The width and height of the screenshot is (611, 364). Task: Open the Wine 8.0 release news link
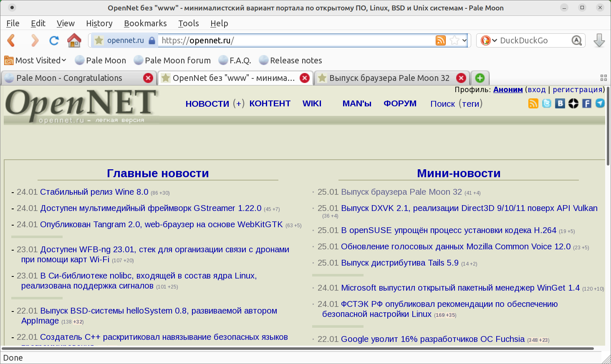[94, 192]
